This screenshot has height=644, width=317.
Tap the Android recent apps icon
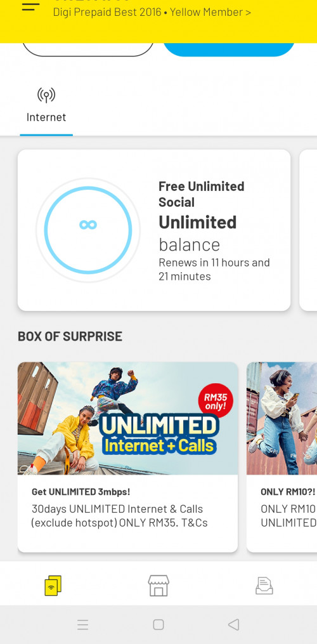coord(83,625)
